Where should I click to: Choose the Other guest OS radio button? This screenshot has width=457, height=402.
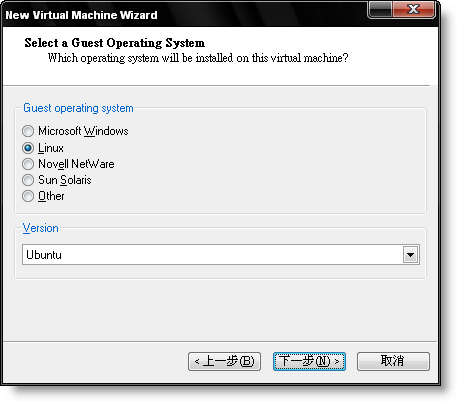28,196
